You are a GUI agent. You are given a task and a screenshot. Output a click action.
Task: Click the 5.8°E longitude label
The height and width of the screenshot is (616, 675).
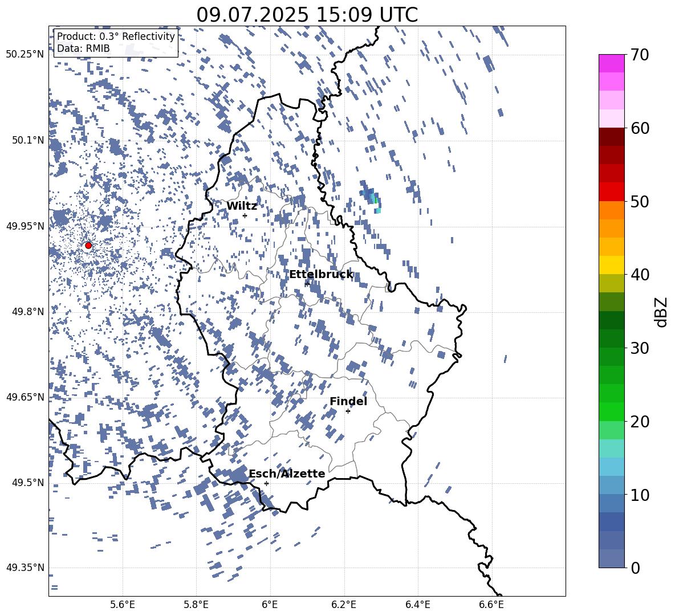(x=196, y=605)
